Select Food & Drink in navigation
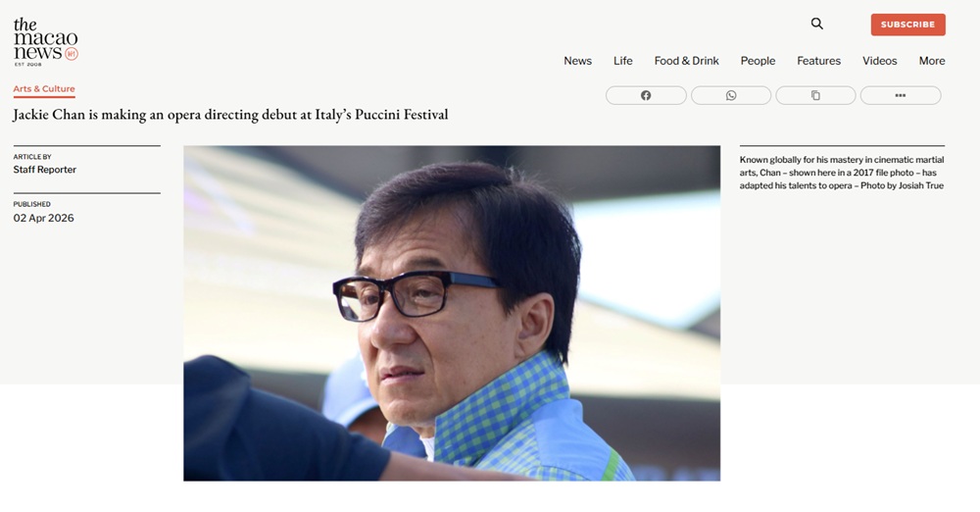980x512 pixels. (x=686, y=61)
